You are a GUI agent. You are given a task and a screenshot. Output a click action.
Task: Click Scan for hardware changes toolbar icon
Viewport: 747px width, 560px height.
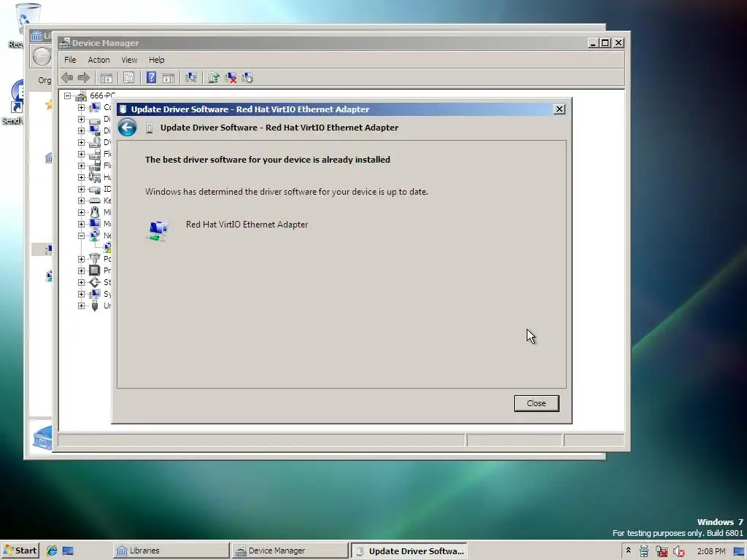(x=191, y=77)
